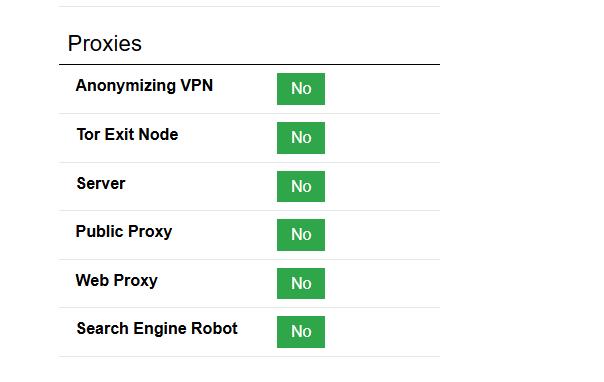Screen dimensions: 604x382
Task: Select the Web Proxy label
Action: click(x=116, y=281)
